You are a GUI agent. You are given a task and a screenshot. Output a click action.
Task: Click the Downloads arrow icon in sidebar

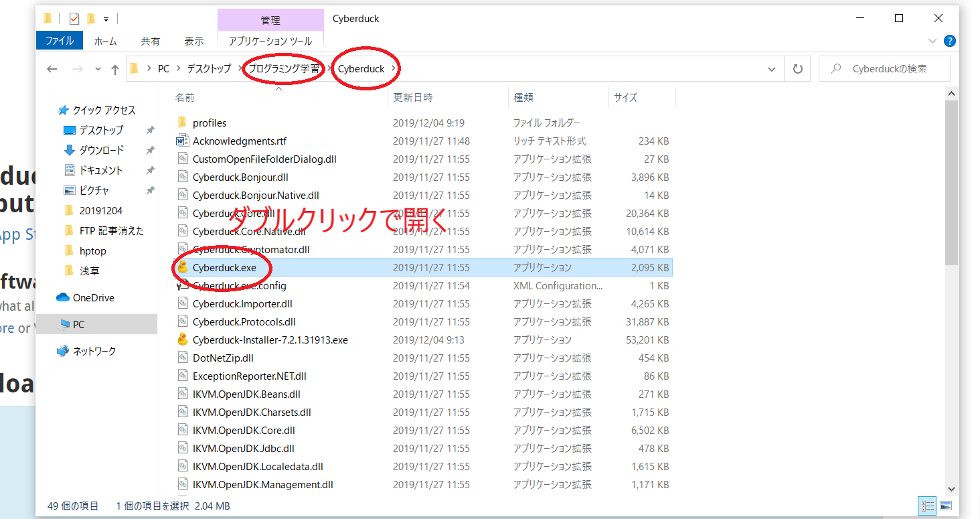coord(69,150)
